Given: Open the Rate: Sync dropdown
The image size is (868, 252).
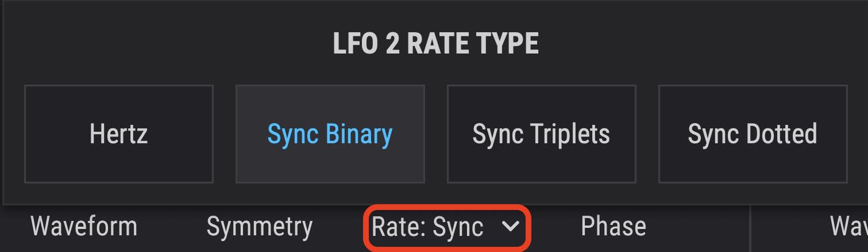Looking at the screenshot, I should pos(446,227).
